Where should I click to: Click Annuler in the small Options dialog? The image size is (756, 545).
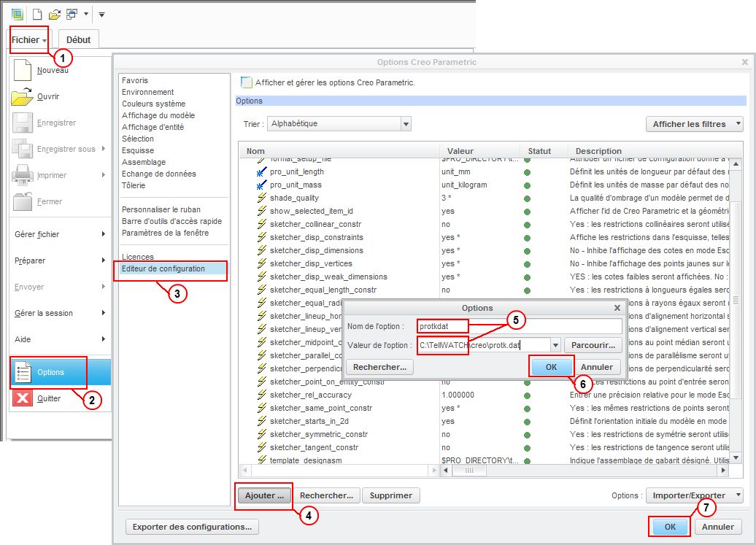[x=597, y=367]
